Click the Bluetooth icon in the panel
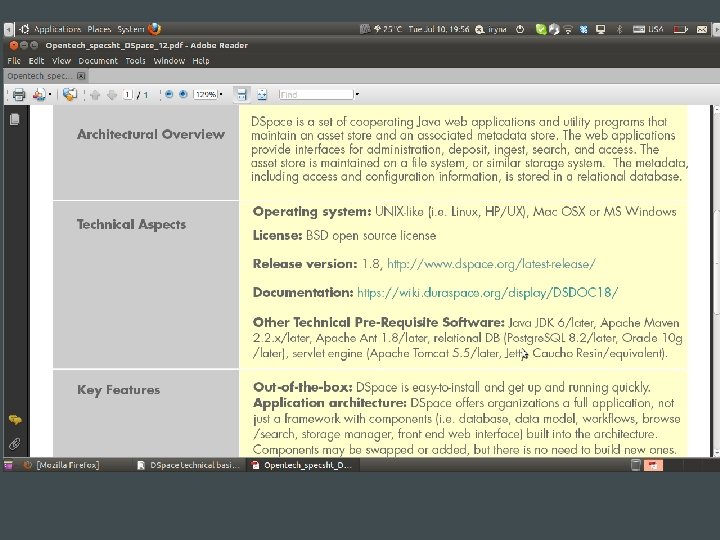The height and width of the screenshot is (540, 720). [x=619, y=29]
